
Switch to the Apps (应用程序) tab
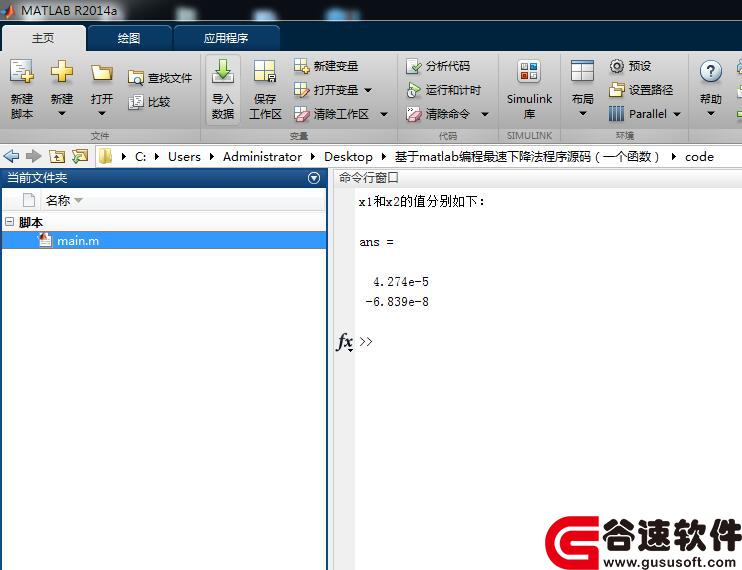(226, 38)
